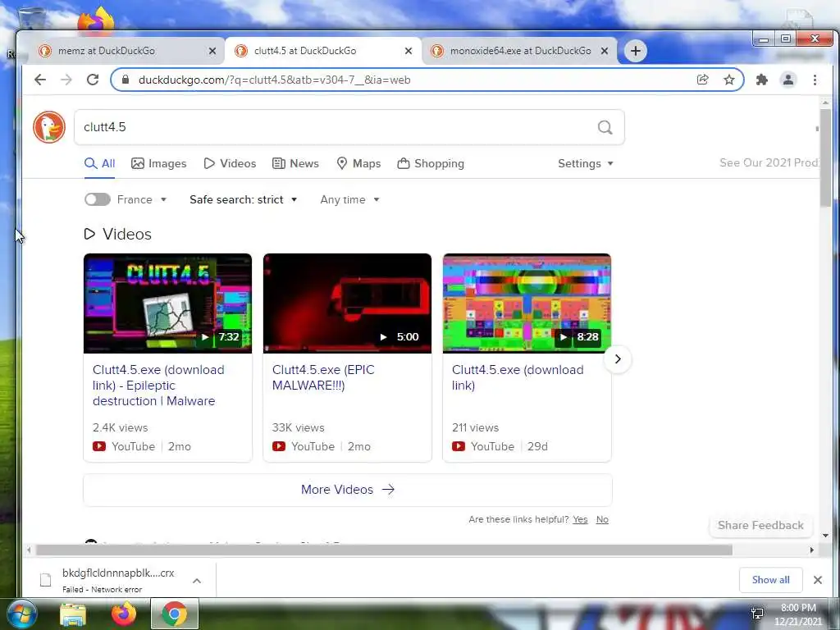The image size is (840, 630).
Task: Open File Explorer from the taskbar
Action: (x=73, y=614)
